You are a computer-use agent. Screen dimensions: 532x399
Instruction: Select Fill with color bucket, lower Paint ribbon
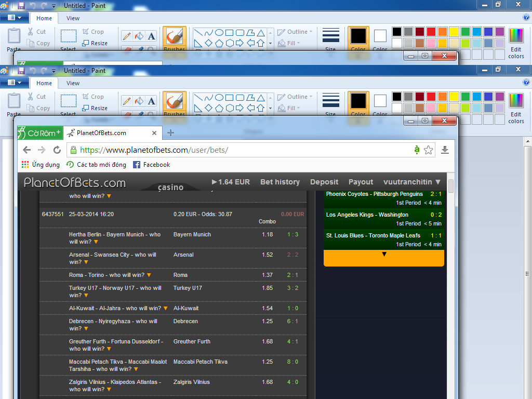[139, 101]
